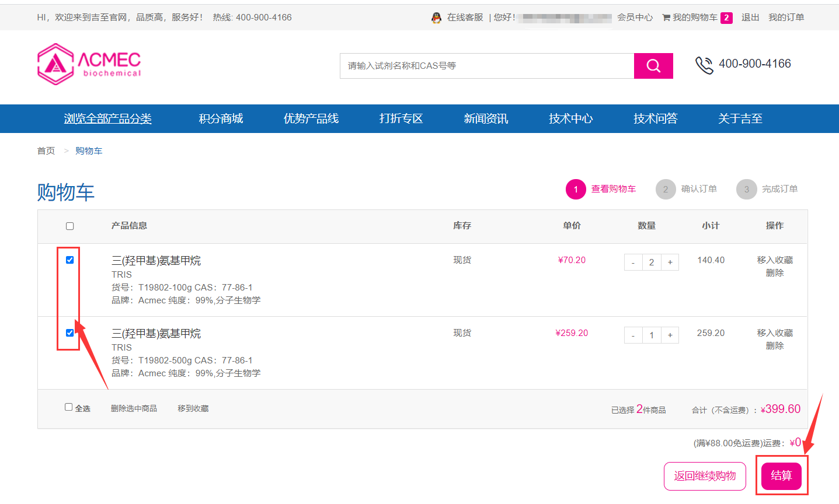Image resolution: width=839 pixels, height=504 pixels.
Task: Focus the reagent name search field
Action: pos(486,66)
